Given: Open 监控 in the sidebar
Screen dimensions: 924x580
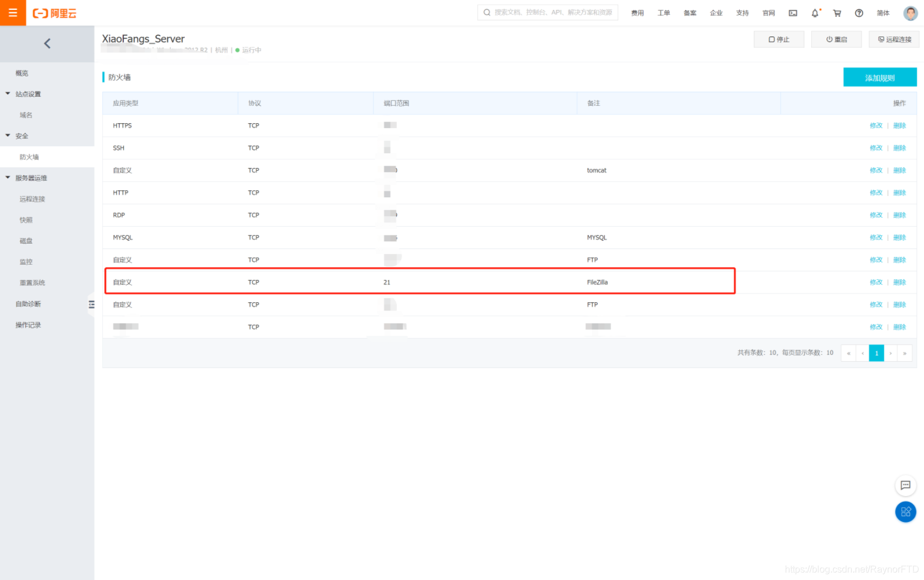Looking at the screenshot, I should click(26, 262).
